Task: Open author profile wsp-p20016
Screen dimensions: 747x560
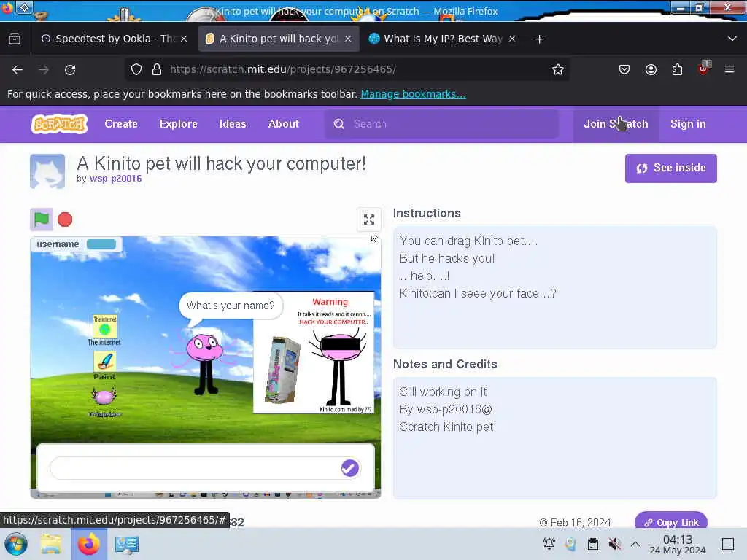Action: click(116, 179)
